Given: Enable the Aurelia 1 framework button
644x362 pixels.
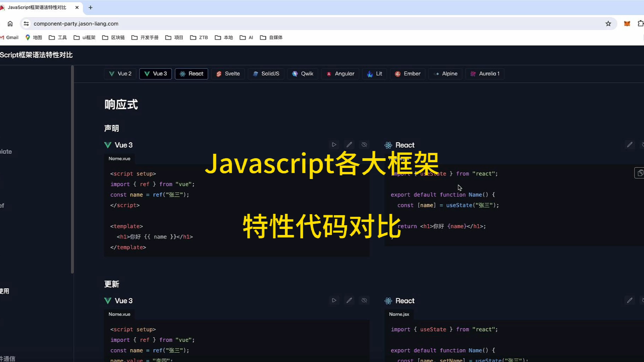Looking at the screenshot, I should pyautogui.click(x=485, y=74).
